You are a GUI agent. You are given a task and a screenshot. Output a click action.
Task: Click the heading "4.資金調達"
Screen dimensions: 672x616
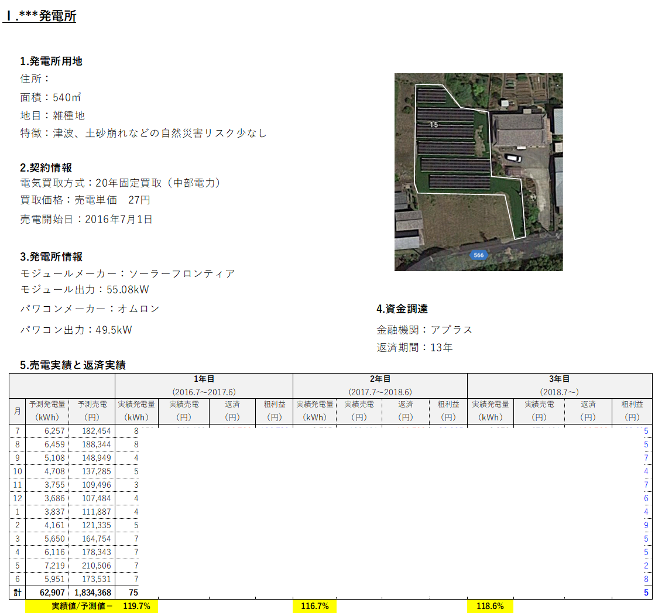point(402,309)
